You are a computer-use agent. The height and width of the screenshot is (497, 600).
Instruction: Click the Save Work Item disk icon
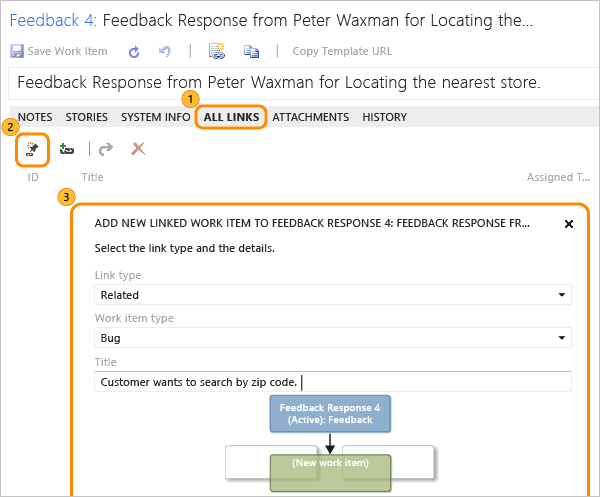point(16,51)
